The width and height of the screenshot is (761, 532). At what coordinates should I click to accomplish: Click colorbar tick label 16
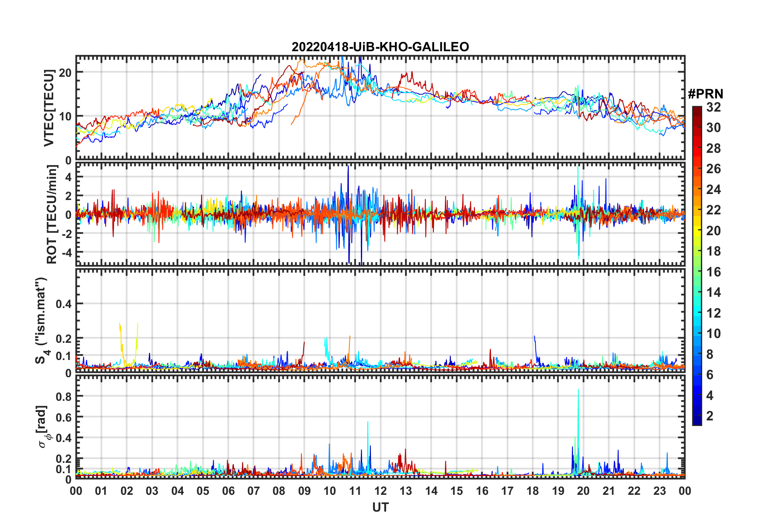pyautogui.click(x=713, y=272)
